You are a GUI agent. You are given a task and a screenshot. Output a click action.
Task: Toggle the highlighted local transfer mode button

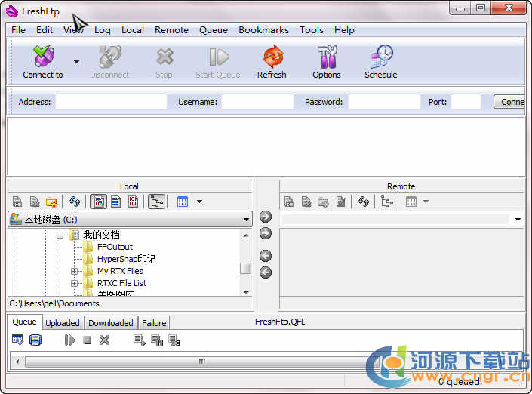point(98,202)
